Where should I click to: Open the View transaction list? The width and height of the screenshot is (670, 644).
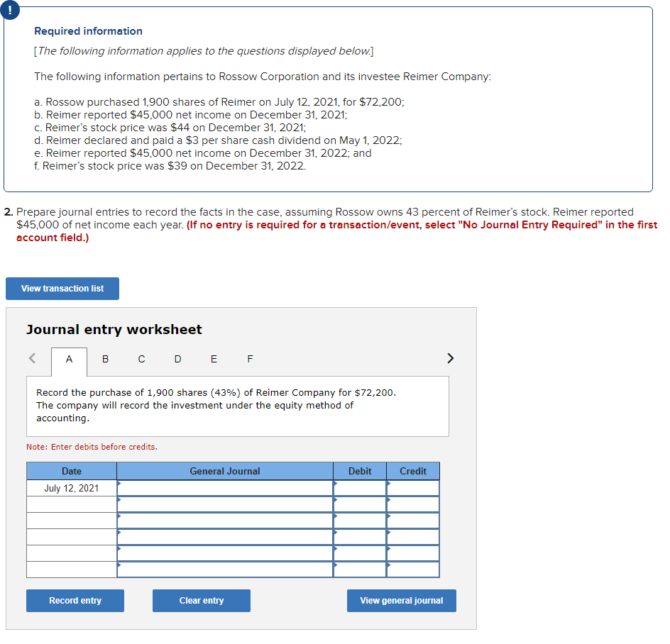62,289
